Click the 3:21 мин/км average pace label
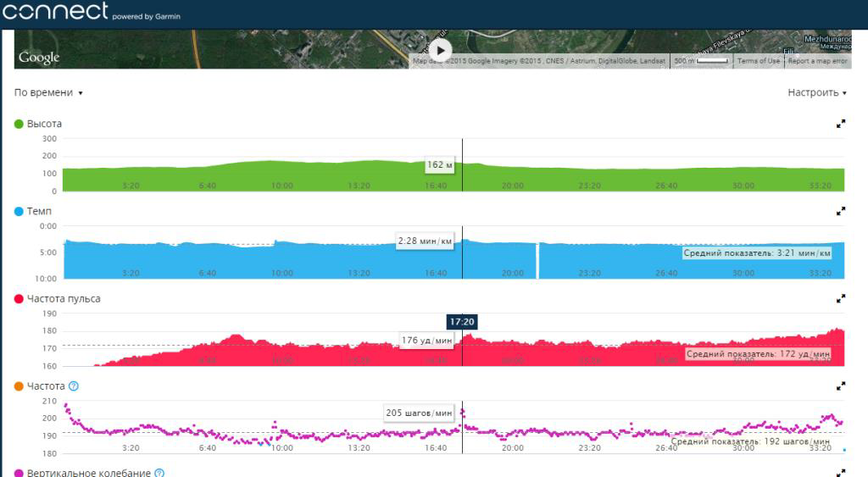Viewport: 868px width, 477px height. pos(757,253)
